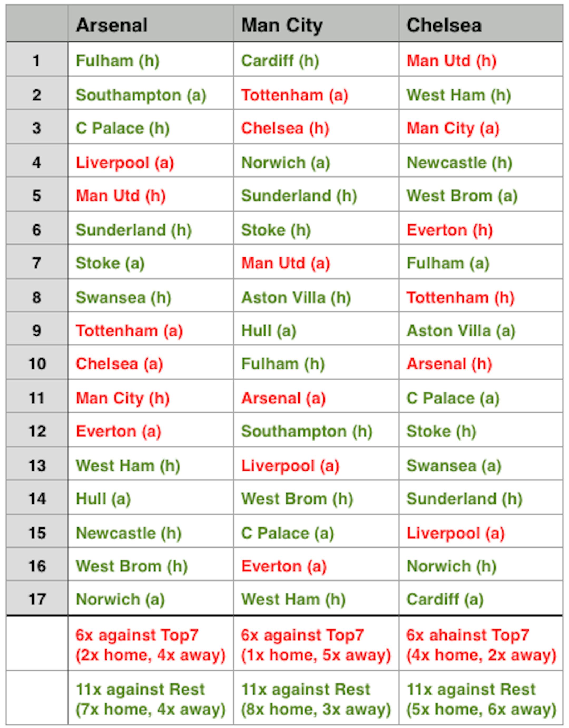Select row number 1 header cell
Screen dimensions: 569x728
point(37,61)
